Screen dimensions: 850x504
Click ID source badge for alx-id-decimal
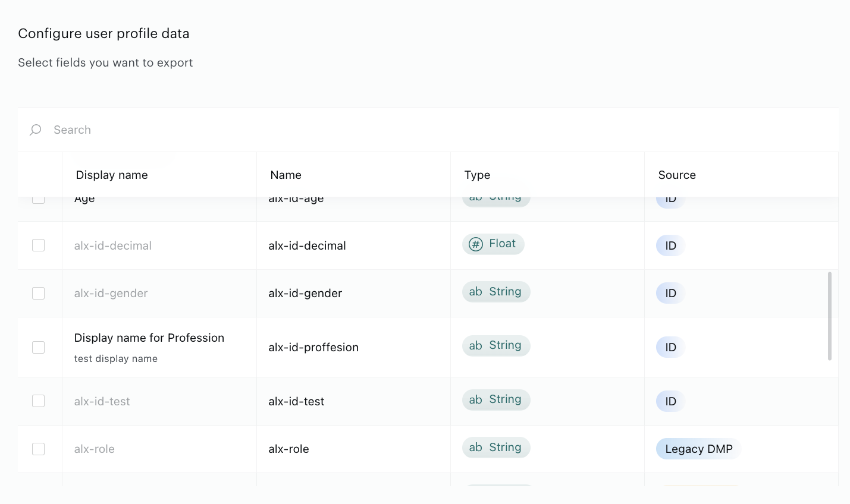[671, 245]
